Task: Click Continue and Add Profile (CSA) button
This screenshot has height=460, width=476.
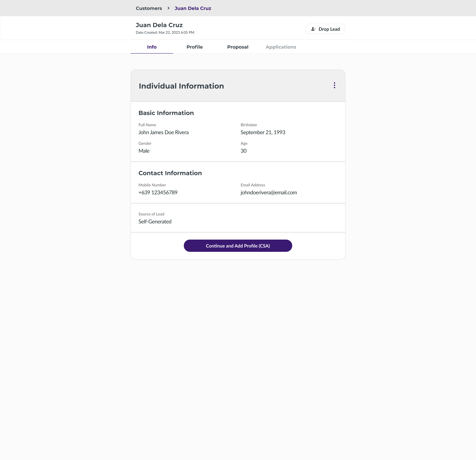Action: (x=238, y=246)
